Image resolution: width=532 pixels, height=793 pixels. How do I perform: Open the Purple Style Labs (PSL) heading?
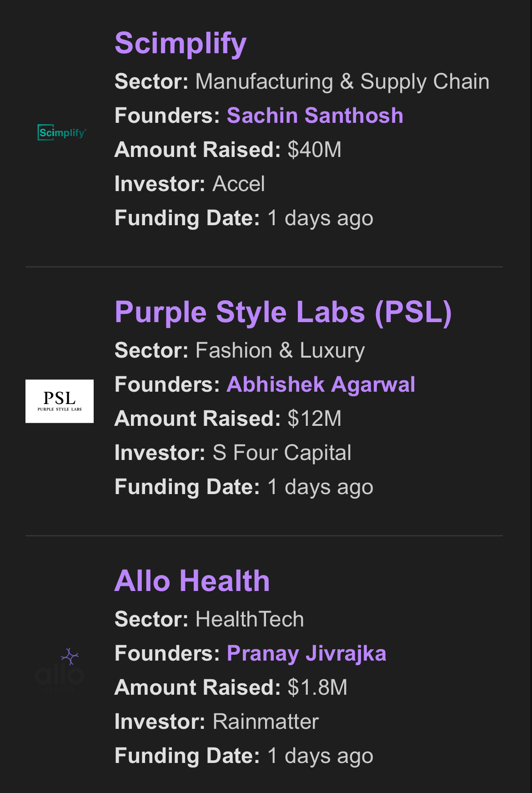pos(283,313)
